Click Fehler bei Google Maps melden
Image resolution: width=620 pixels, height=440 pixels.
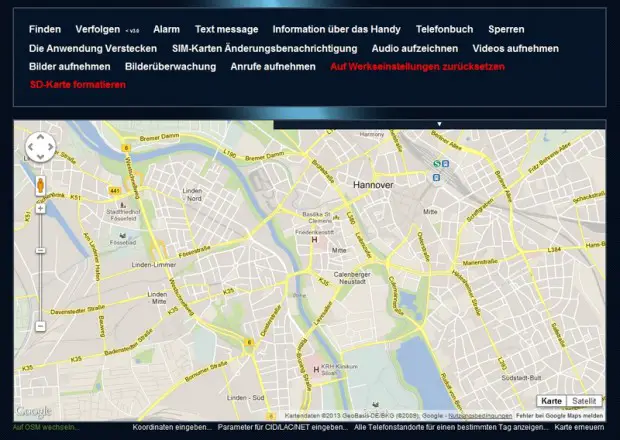coord(560,416)
